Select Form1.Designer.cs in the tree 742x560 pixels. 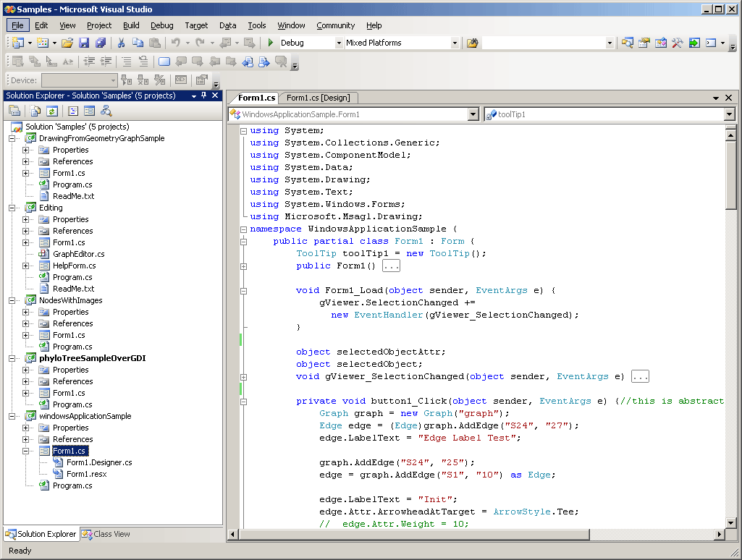[99, 462]
